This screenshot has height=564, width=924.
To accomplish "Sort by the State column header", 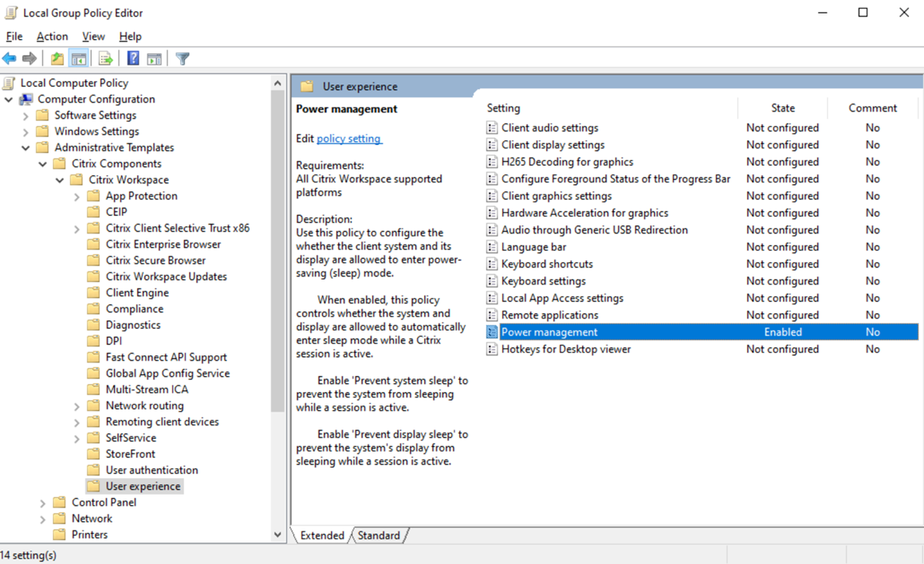I will (x=783, y=108).
